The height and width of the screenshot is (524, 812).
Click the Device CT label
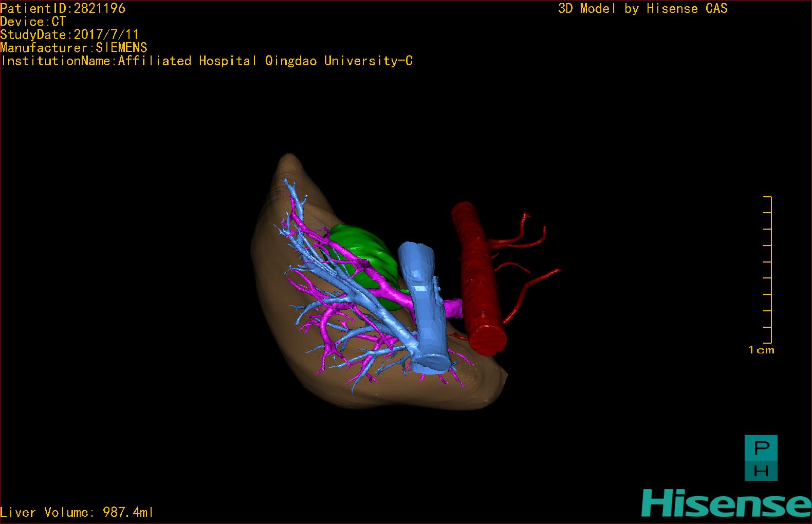(x=33, y=22)
